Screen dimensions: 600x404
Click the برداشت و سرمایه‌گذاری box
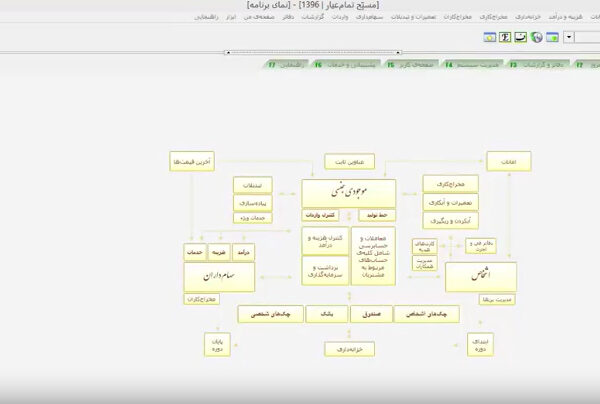[325, 271]
